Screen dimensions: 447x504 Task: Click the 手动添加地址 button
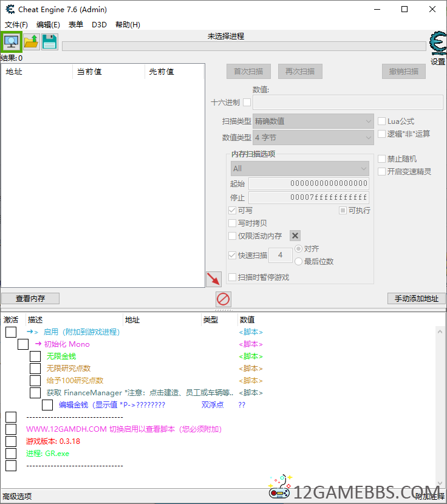[417, 299]
